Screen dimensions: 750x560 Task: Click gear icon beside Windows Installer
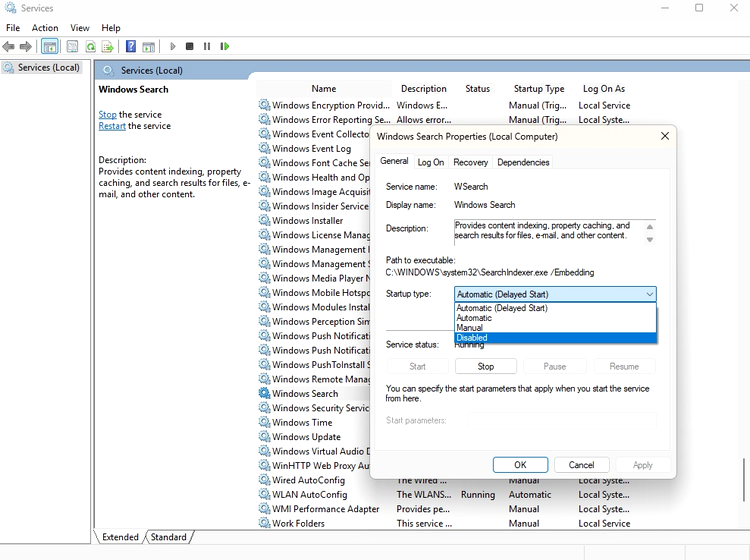pyautogui.click(x=264, y=220)
